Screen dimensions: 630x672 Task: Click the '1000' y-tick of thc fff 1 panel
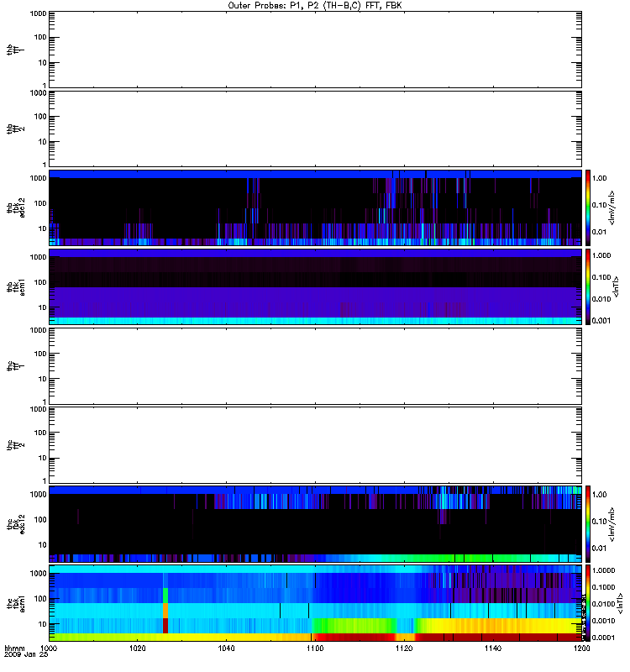click(38, 330)
